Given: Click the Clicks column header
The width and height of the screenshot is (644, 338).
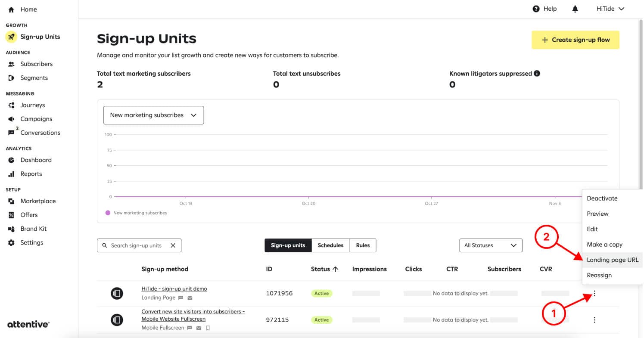Looking at the screenshot, I should [x=413, y=269].
